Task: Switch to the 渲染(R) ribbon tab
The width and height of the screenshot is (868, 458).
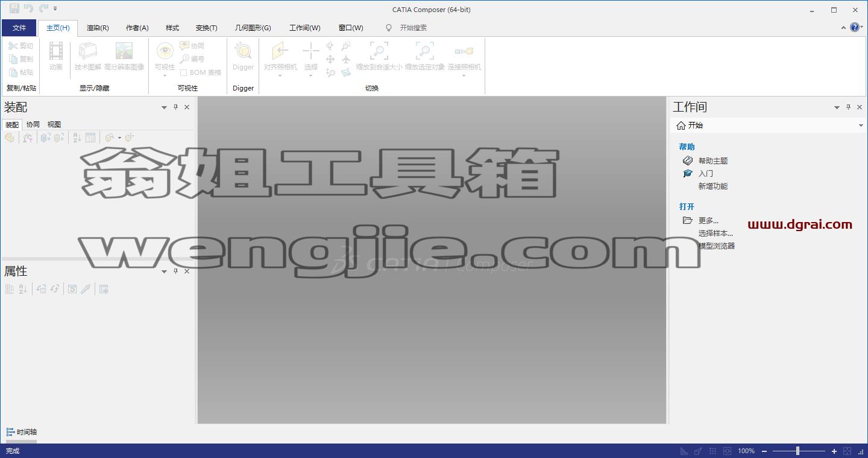Action: [98, 28]
